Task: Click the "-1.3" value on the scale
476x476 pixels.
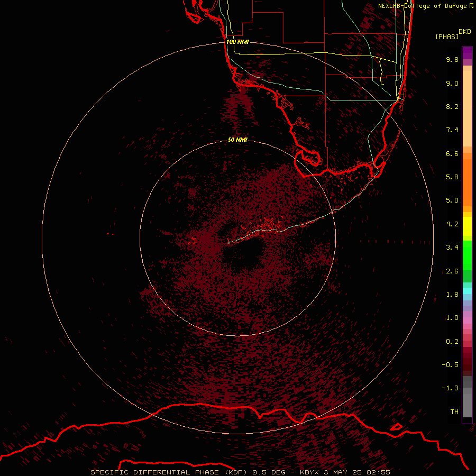Action: point(450,388)
